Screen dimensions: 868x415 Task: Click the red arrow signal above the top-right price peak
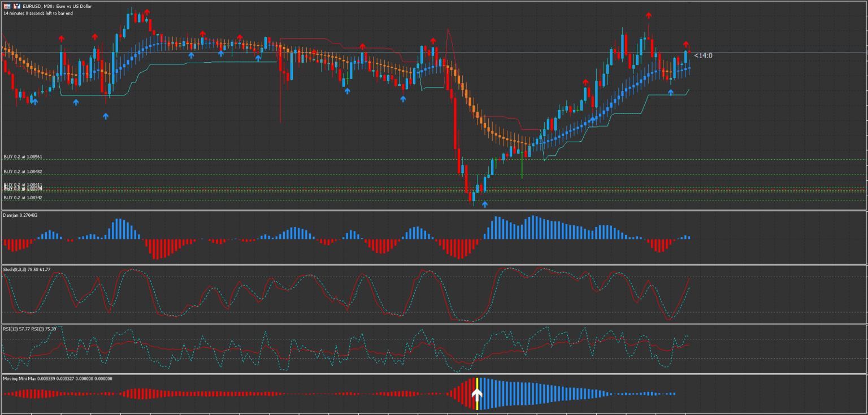point(648,16)
